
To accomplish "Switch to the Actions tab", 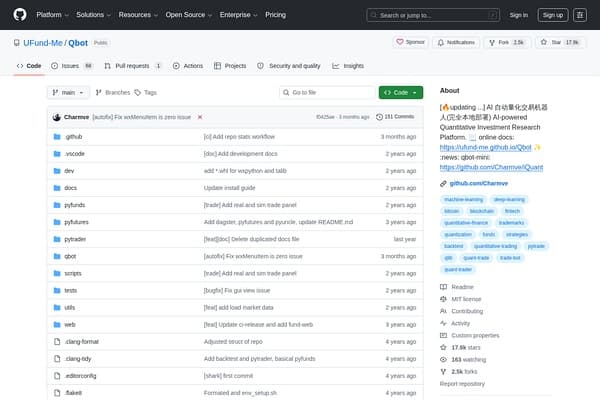I will 188,66.
